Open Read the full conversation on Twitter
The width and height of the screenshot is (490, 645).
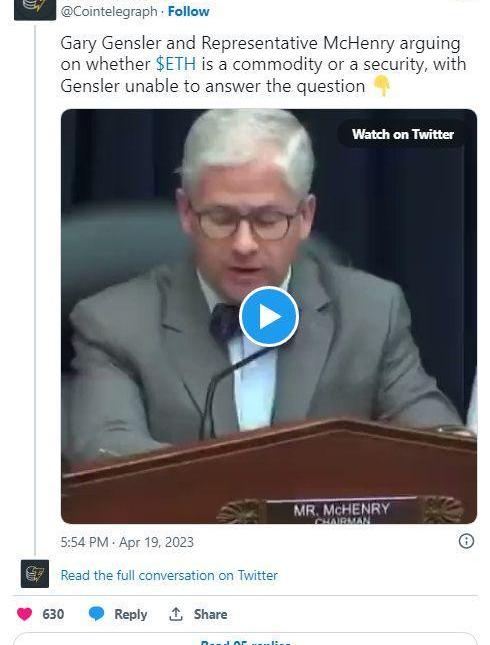[169, 575]
